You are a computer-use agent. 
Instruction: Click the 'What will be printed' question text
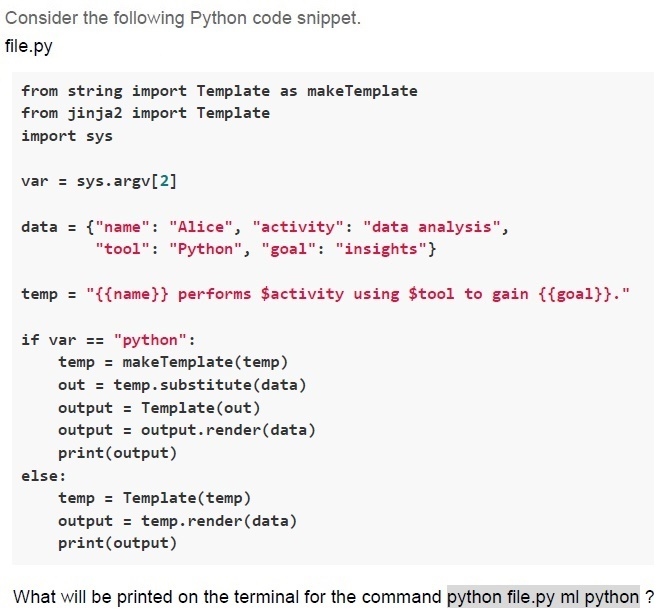click(x=227, y=597)
